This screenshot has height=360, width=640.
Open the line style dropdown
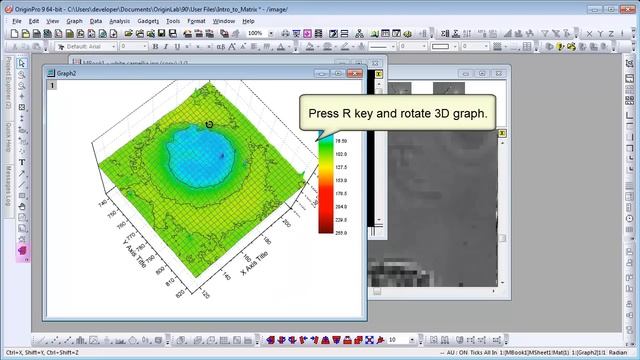tap(393, 47)
